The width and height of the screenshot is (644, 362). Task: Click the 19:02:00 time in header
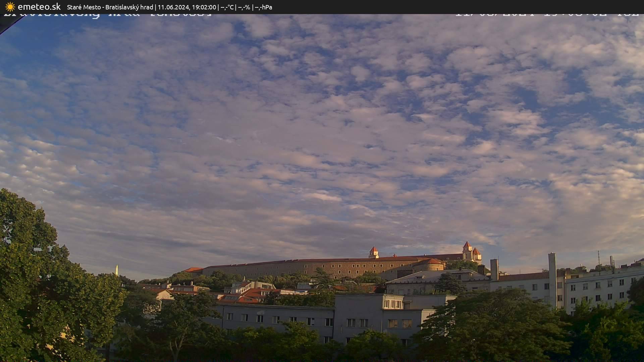point(204,7)
